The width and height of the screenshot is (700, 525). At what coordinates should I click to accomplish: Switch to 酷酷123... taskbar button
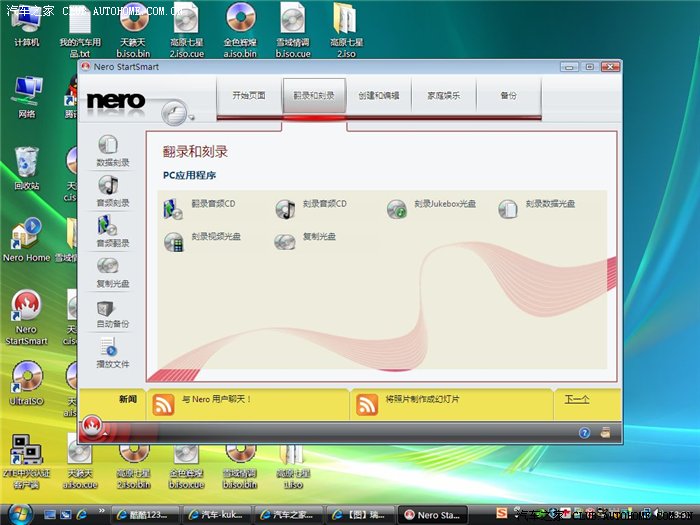pos(144,515)
